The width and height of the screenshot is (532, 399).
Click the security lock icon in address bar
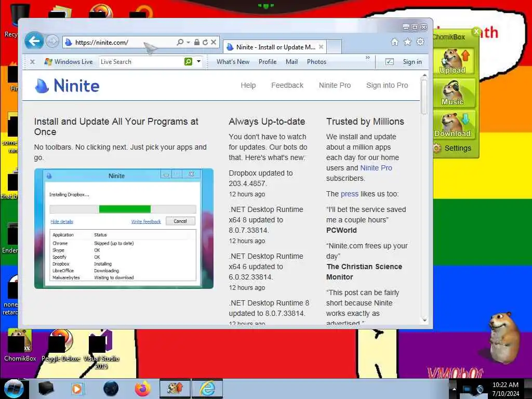coord(197,42)
